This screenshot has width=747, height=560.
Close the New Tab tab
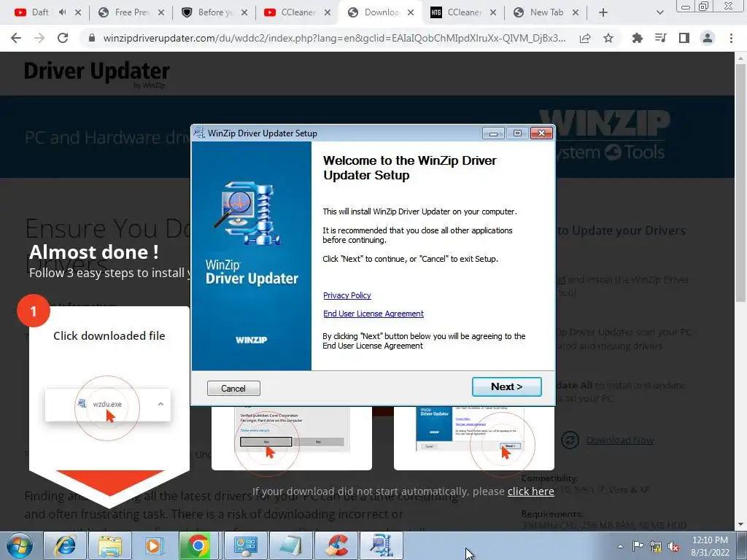[576, 12]
